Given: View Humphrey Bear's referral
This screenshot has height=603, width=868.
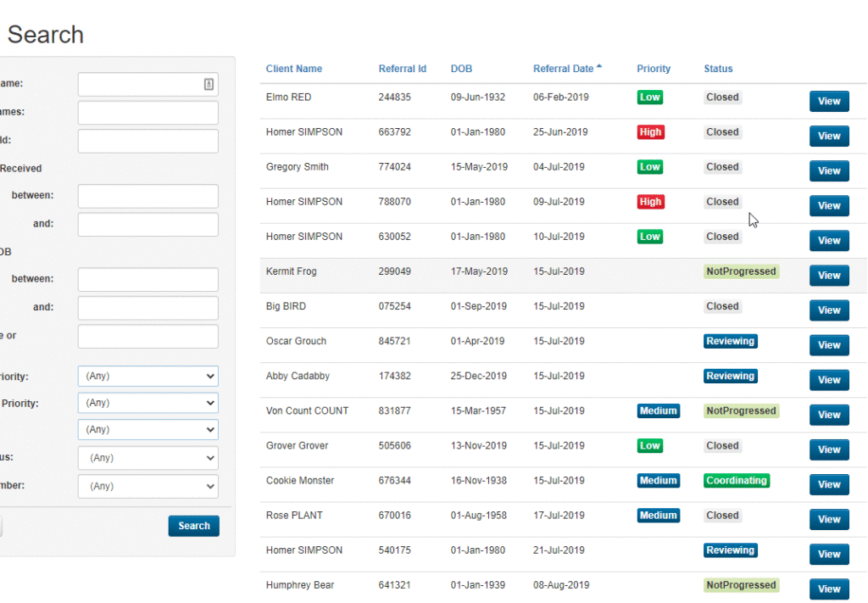Looking at the screenshot, I should [829, 589].
